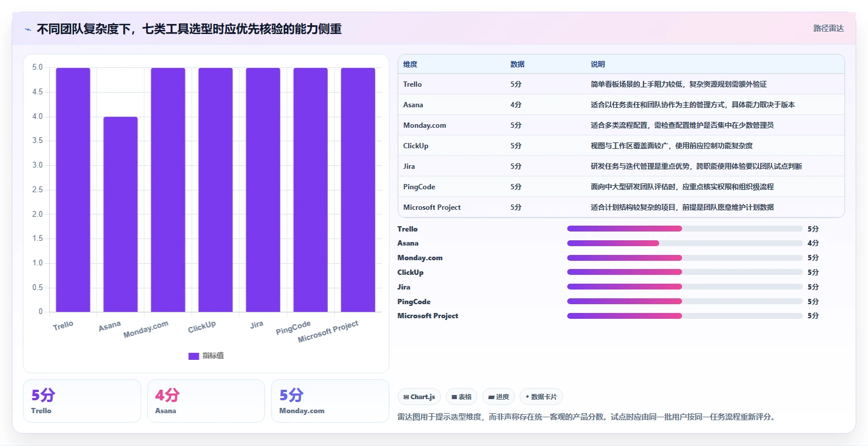Click the Trello progress bar
868x446 pixels.
pyautogui.click(x=684, y=229)
